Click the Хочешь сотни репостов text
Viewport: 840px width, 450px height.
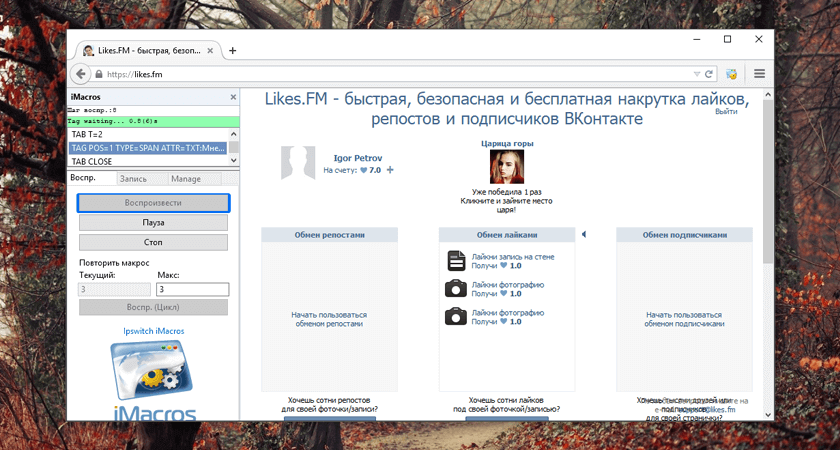[329, 405]
